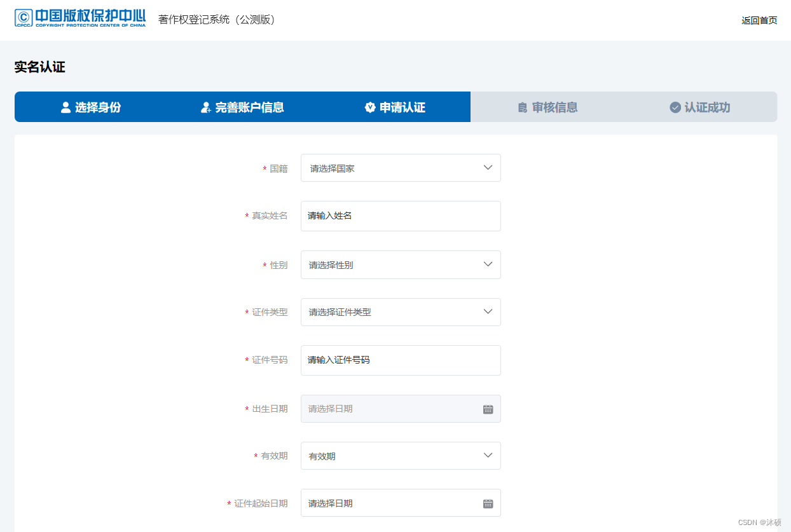
Task: Click the disabled 出生日期 date field
Action: (x=391, y=409)
